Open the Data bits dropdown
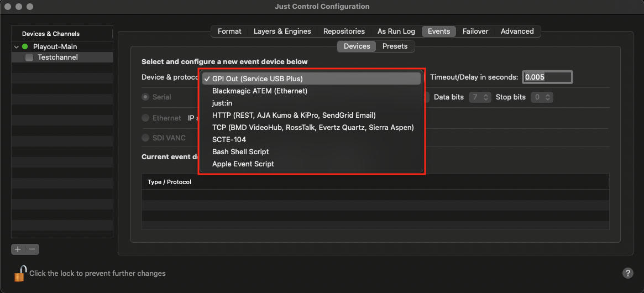The image size is (644, 293). (x=480, y=97)
